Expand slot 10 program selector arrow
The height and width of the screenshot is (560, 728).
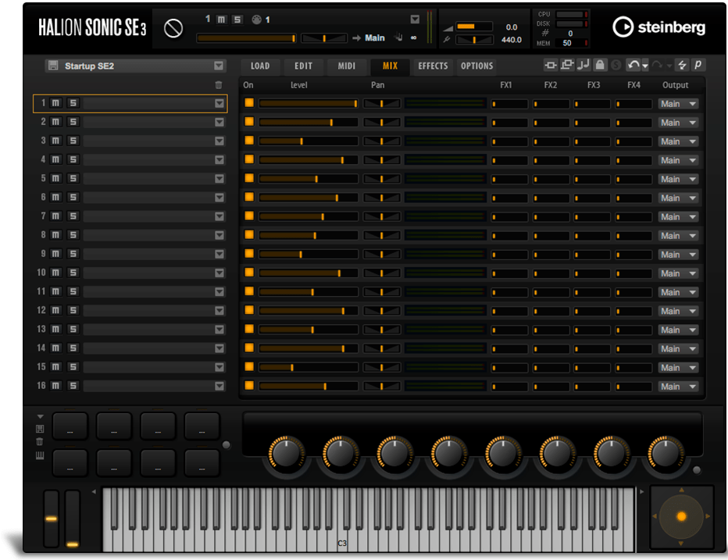pyautogui.click(x=219, y=273)
